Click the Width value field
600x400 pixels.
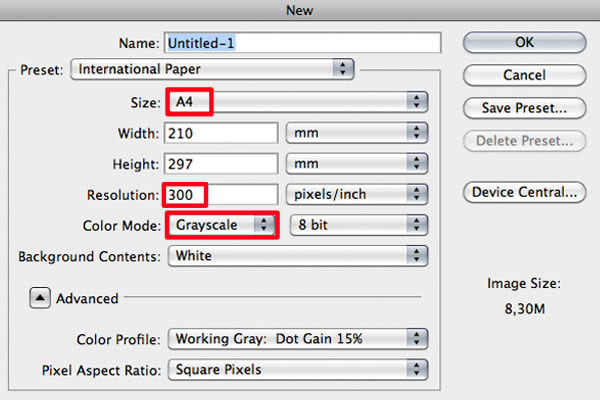tap(221, 133)
